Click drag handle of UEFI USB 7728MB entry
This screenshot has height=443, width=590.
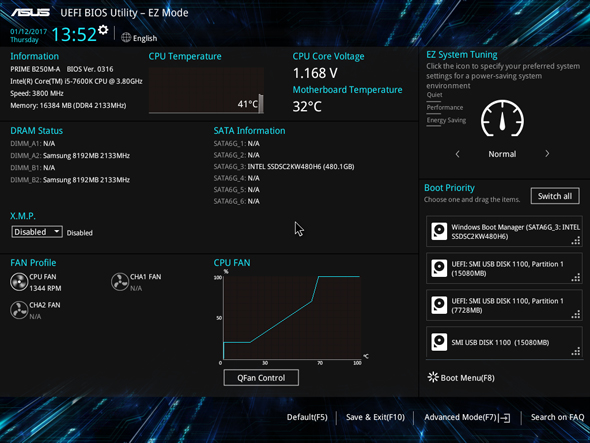pos(576,315)
